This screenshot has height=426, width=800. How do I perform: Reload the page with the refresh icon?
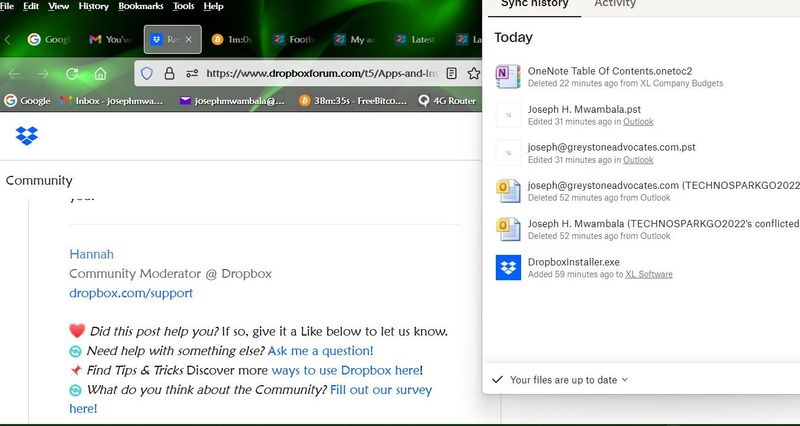point(72,73)
